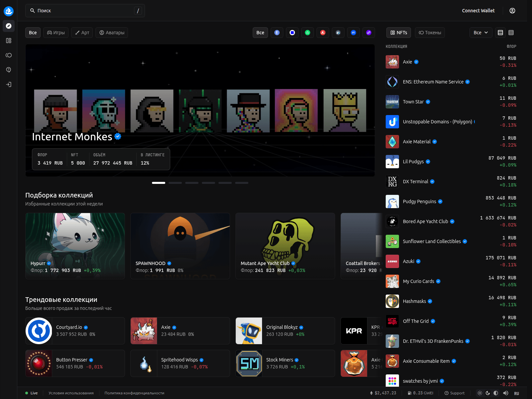This screenshot has width=532, height=399.
Task: Switch to comfortable list view layout
Action: pyautogui.click(x=500, y=33)
